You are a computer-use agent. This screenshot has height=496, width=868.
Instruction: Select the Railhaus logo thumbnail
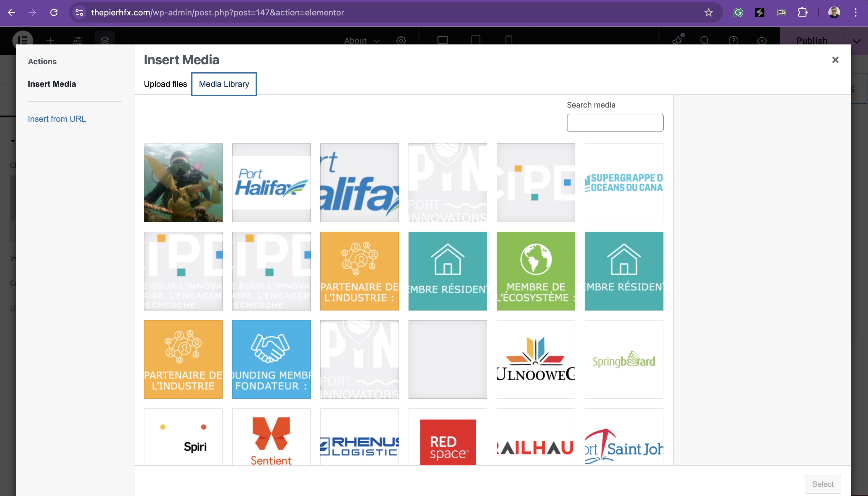click(x=536, y=437)
